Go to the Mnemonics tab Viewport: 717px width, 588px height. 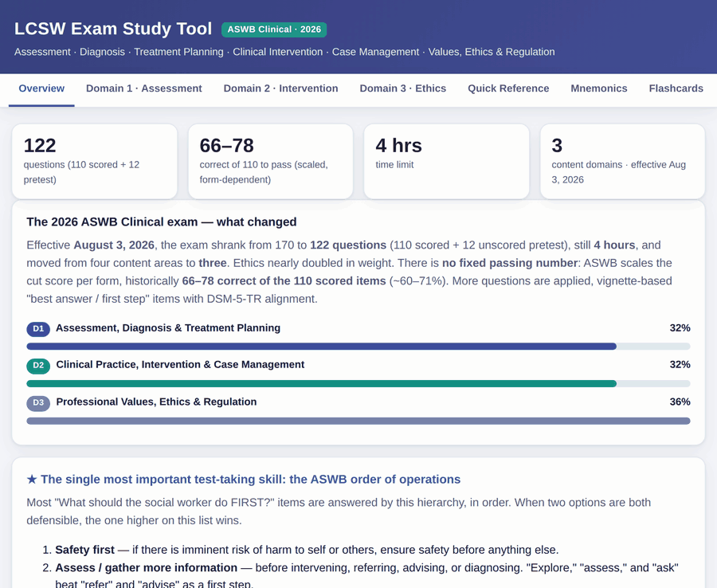[599, 88]
